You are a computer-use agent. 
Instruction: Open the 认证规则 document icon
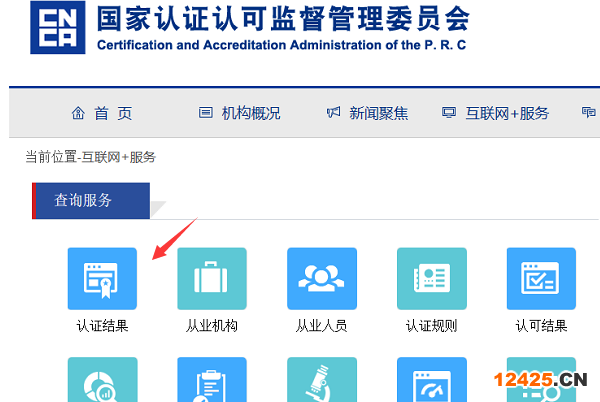[x=431, y=279]
